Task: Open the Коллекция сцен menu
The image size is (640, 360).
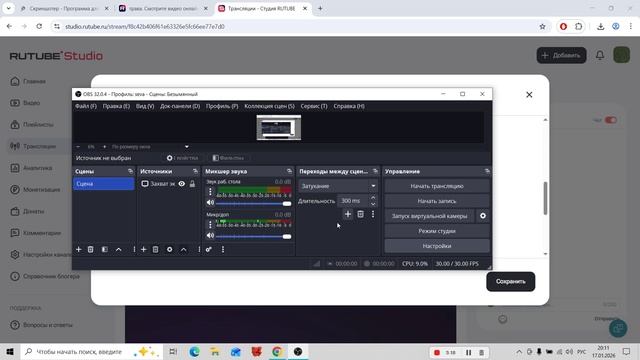Action: click(x=269, y=106)
